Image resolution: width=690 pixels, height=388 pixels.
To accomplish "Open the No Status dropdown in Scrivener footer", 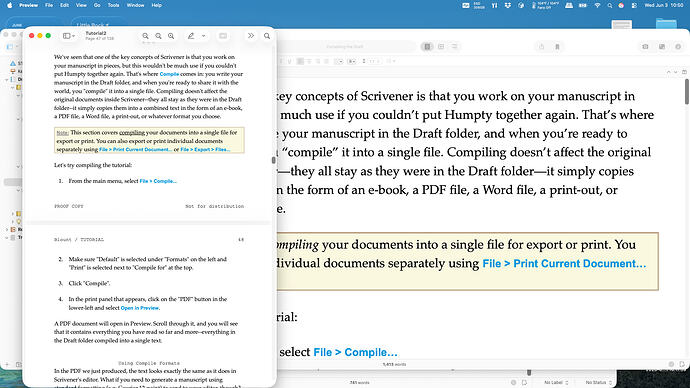I will (598, 382).
